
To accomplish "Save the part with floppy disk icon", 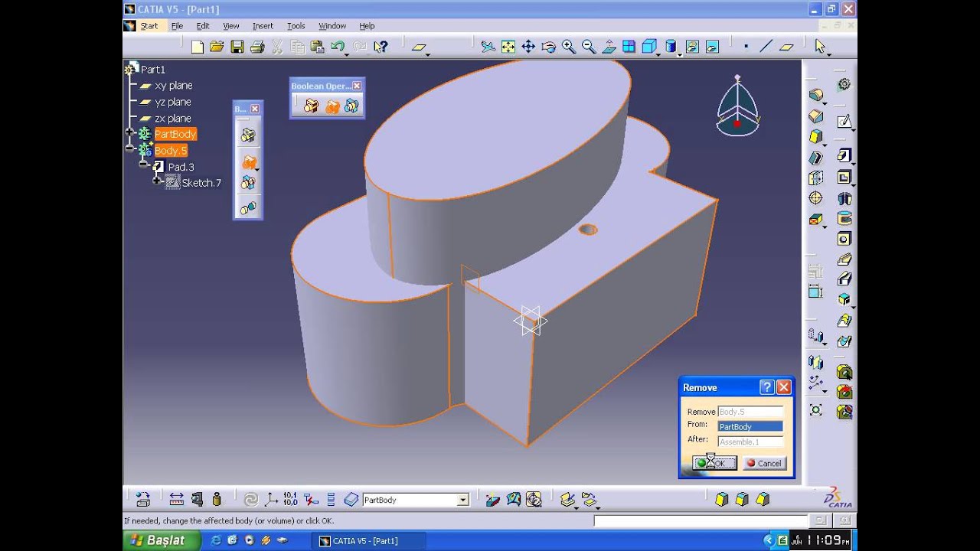I will (x=237, y=47).
